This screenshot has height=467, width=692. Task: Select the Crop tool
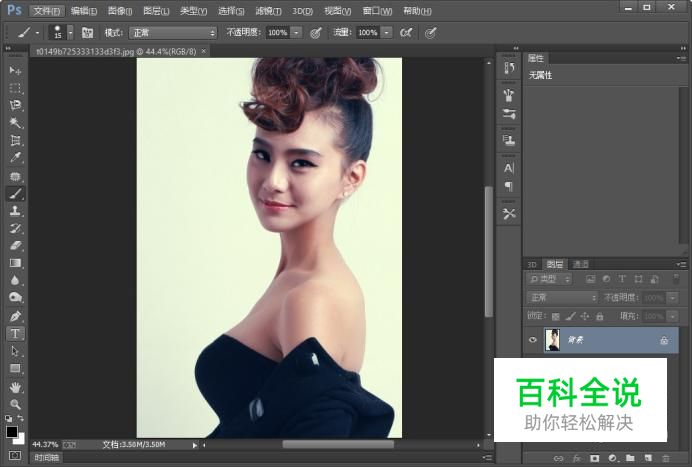coord(15,140)
